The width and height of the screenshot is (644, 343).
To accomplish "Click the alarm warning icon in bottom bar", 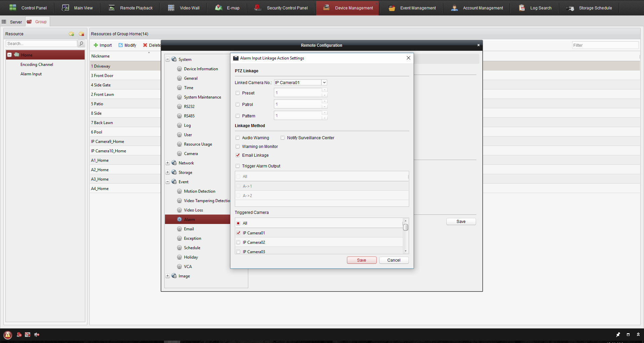I will (8, 335).
